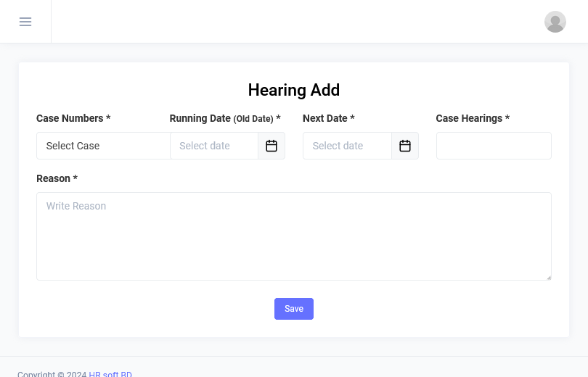Click the user profile avatar
Viewport: 588px width, 377px height.
555,22
